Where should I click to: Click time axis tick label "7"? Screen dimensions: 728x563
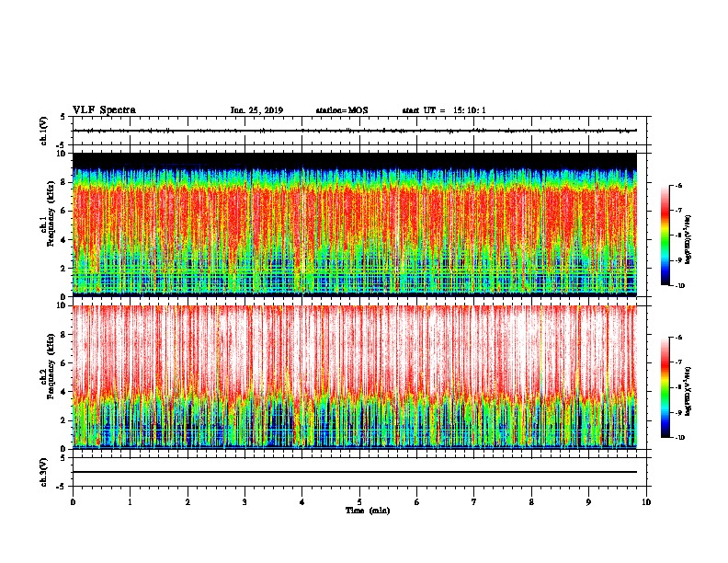(x=474, y=502)
